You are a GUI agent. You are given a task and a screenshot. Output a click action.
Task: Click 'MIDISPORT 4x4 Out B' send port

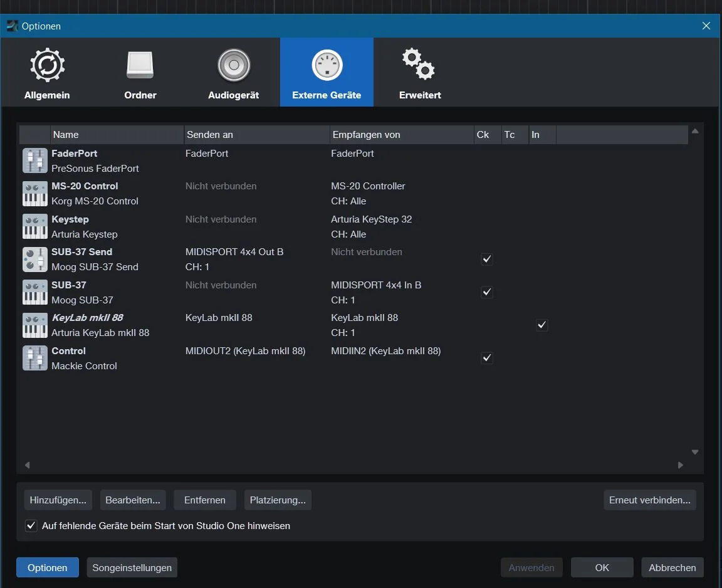pyautogui.click(x=234, y=252)
